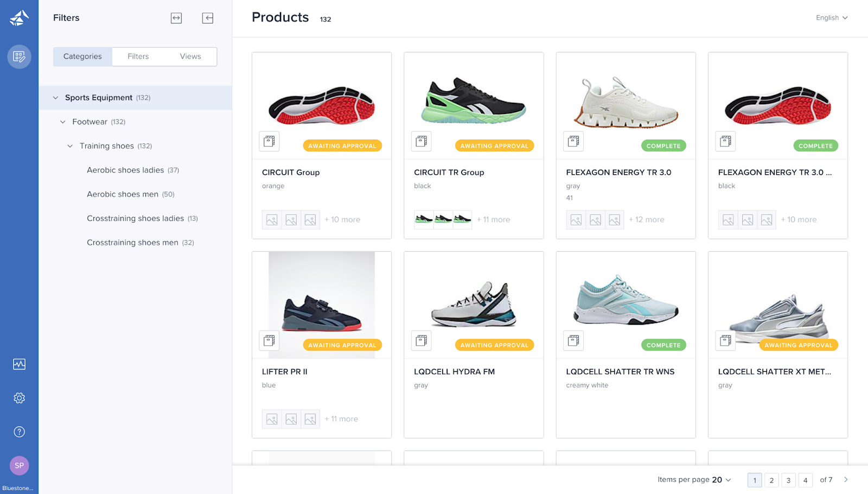Switch to the Categories tab

[82, 56]
